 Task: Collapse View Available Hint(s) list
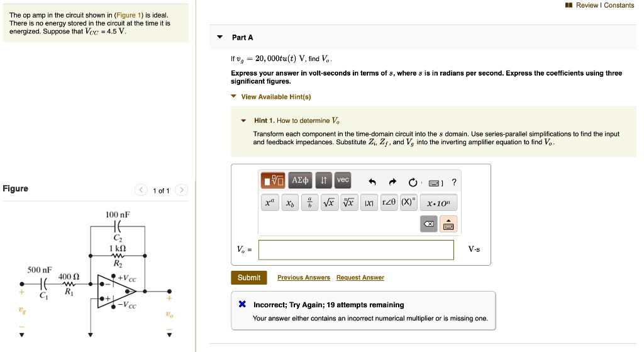tap(234, 96)
